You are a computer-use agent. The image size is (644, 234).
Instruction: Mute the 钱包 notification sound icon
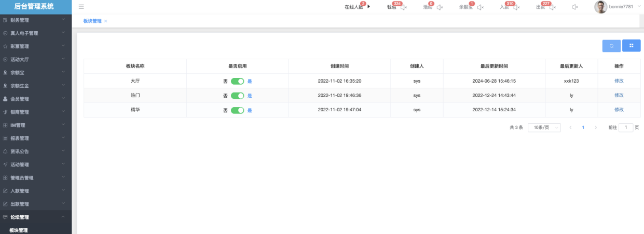click(404, 7)
